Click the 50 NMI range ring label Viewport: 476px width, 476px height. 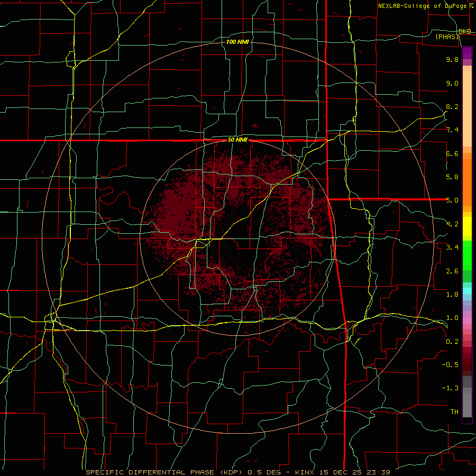tap(237, 140)
